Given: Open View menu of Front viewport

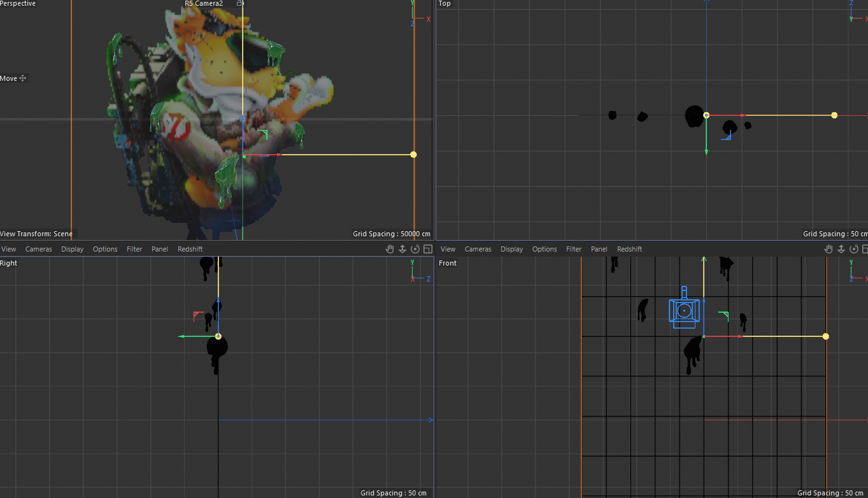Looking at the screenshot, I should (x=448, y=249).
